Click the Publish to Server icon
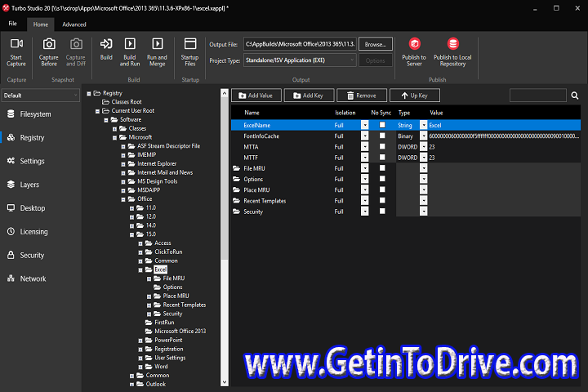The image size is (588, 392). (x=414, y=44)
